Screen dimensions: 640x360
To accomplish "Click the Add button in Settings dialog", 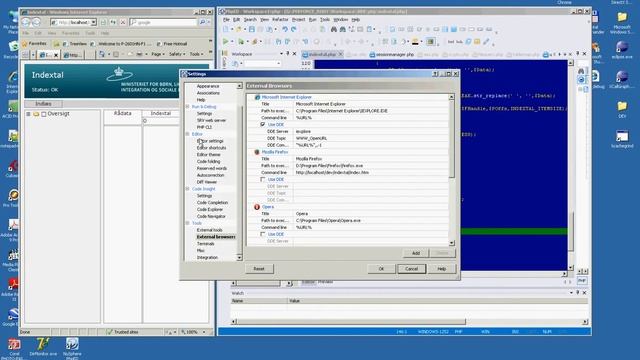I will click(416, 253).
